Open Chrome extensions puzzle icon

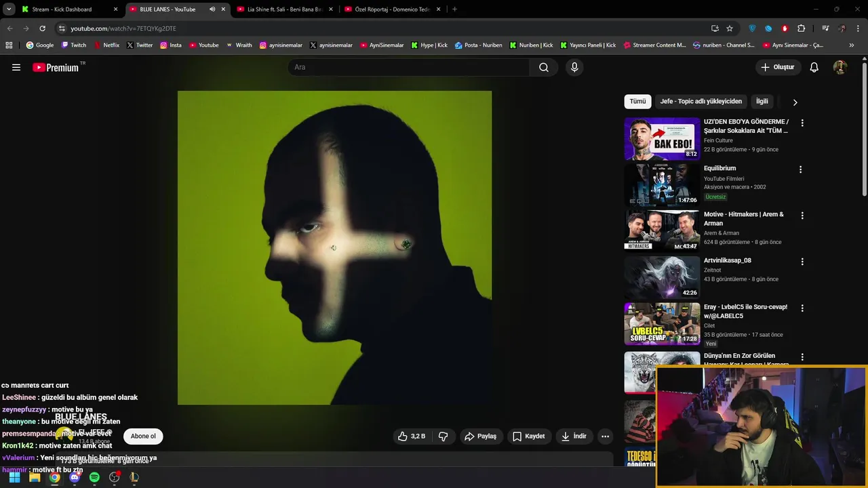(x=802, y=28)
